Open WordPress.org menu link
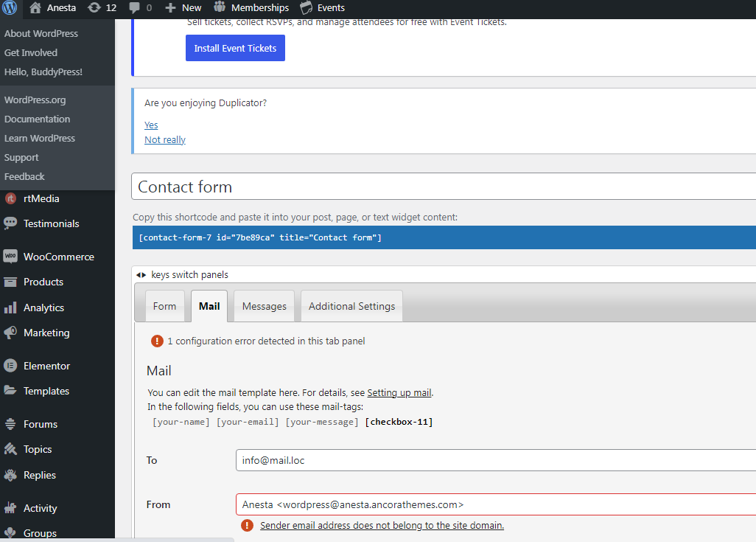This screenshot has width=756, height=542. [35, 100]
